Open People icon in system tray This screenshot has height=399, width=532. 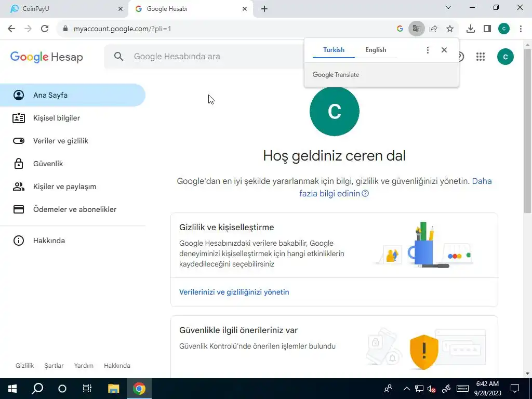pos(388,389)
